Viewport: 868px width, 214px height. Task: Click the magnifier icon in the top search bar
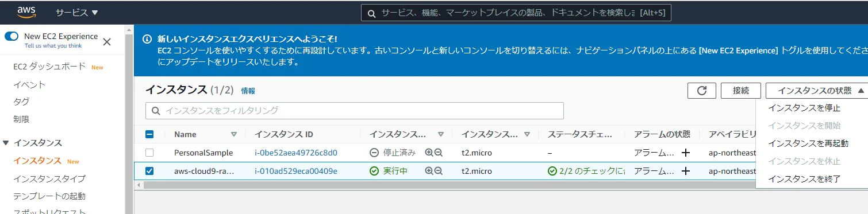coord(371,13)
